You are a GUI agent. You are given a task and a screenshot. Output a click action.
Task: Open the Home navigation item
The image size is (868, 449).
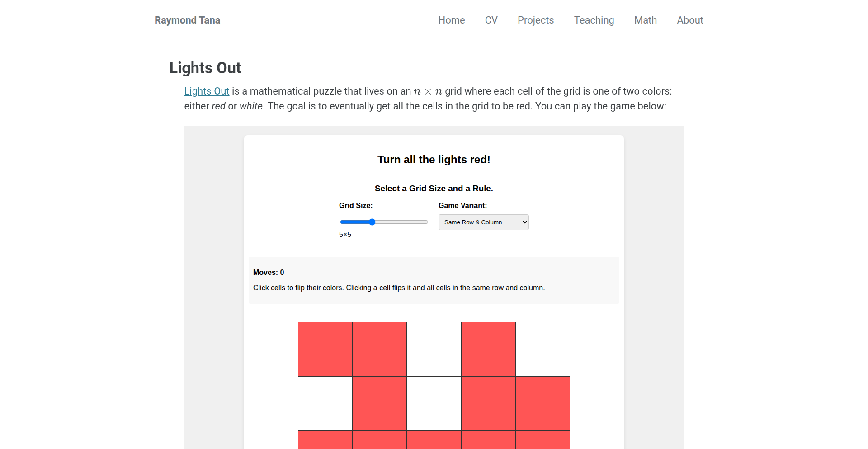click(451, 20)
